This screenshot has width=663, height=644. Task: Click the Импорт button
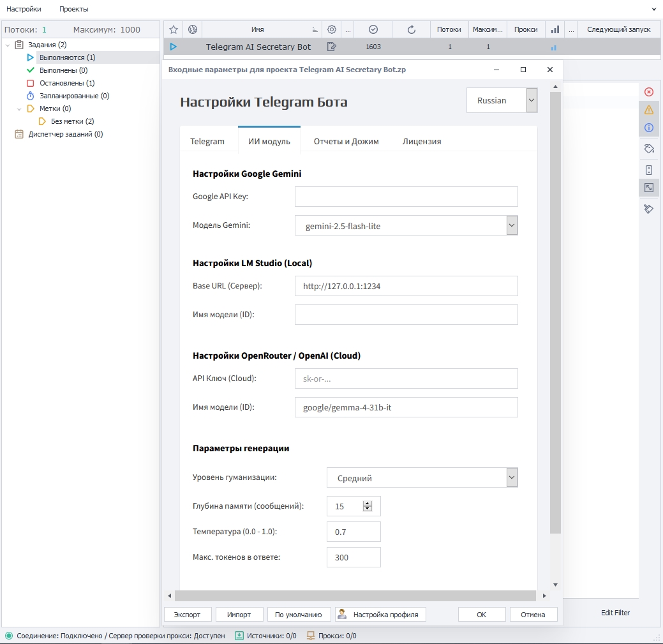click(239, 615)
